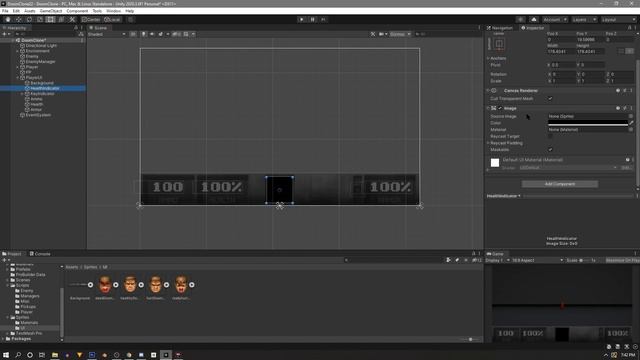Toggle Cull Transparent Mesh checkbox
This screenshot has width=640, height=360.
tap(550, 98)
